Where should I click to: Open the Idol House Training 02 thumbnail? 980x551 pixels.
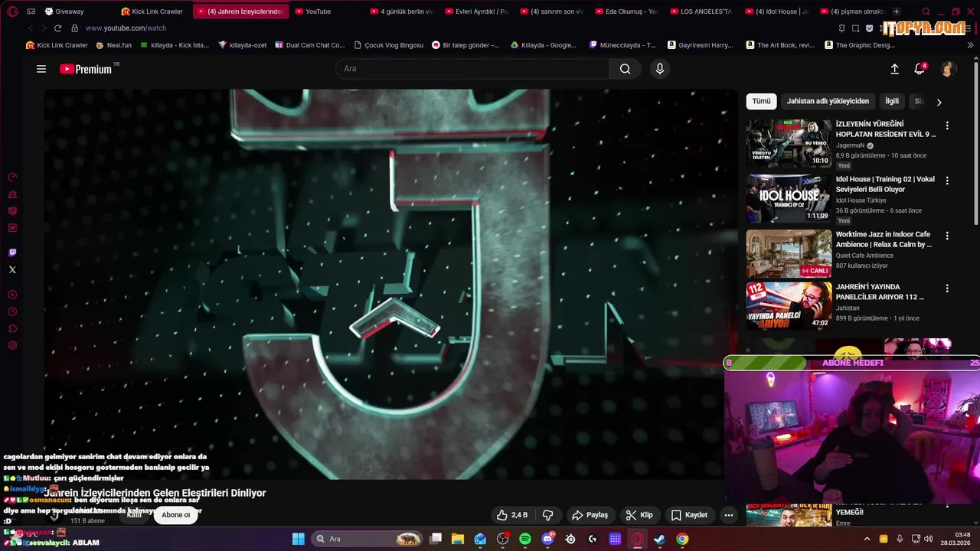pos(789,198)
